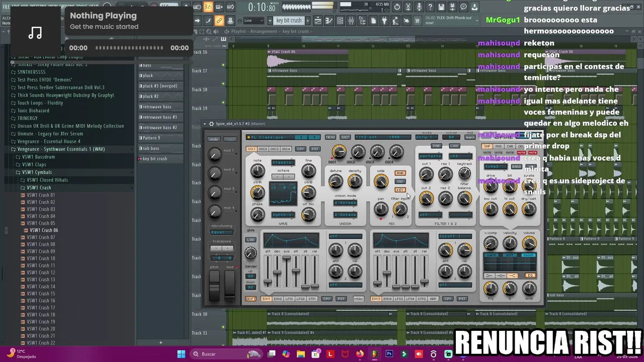Image resolution: width=644 pixels, height=362 pixels.
Task: Click the ENV1 sustain slider
Action: pos(286,271)
